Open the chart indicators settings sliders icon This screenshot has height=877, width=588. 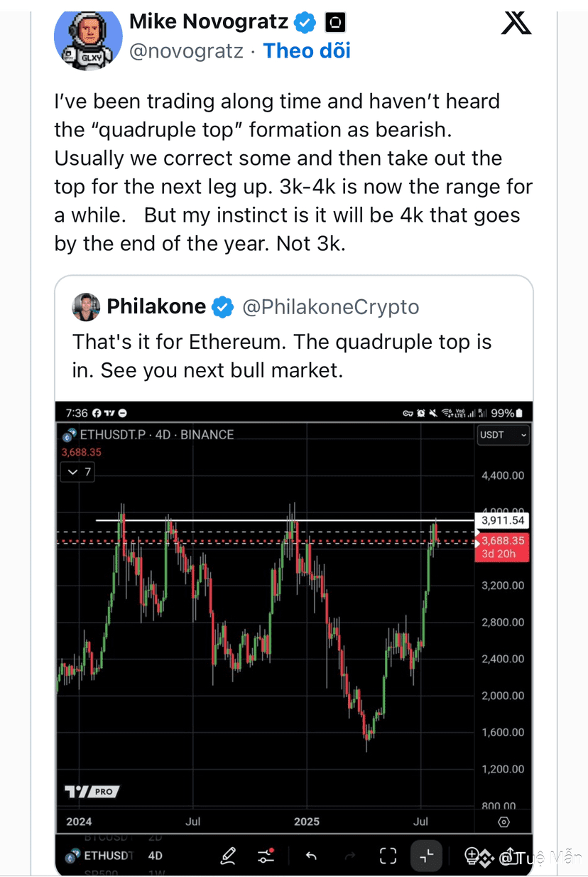pos(266,855)
